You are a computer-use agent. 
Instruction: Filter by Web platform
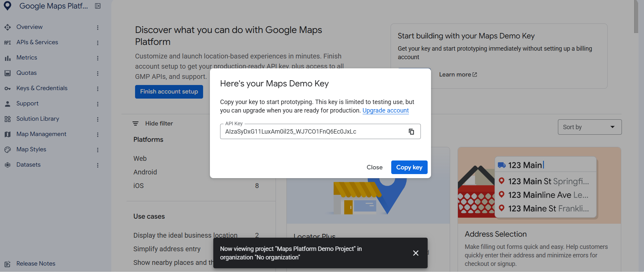coord(140,158)
